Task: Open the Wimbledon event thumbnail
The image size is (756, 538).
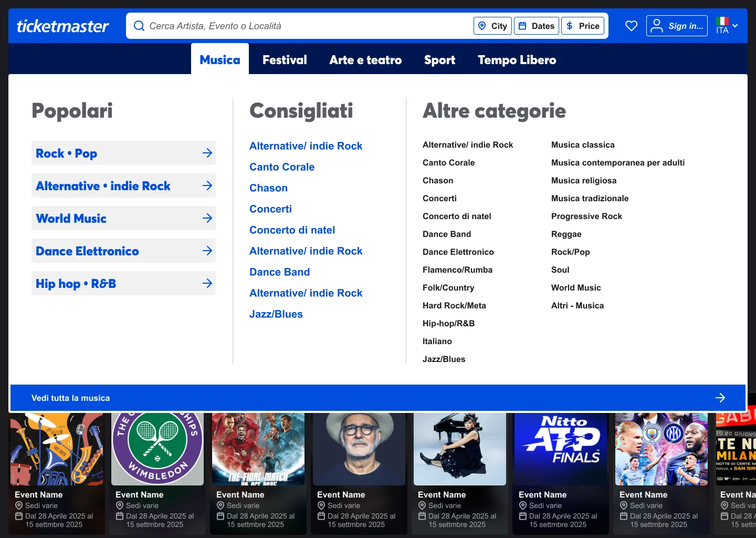Action: (157, 449)
